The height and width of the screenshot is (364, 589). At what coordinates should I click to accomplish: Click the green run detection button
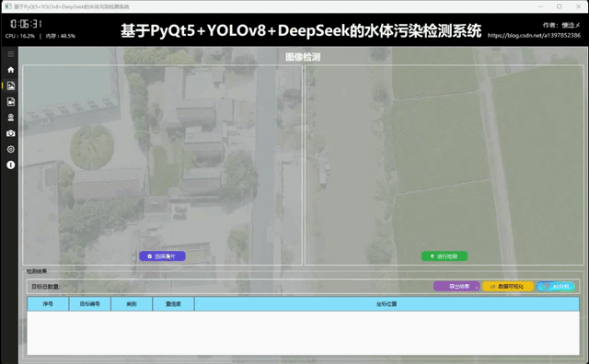pos(445,256)
